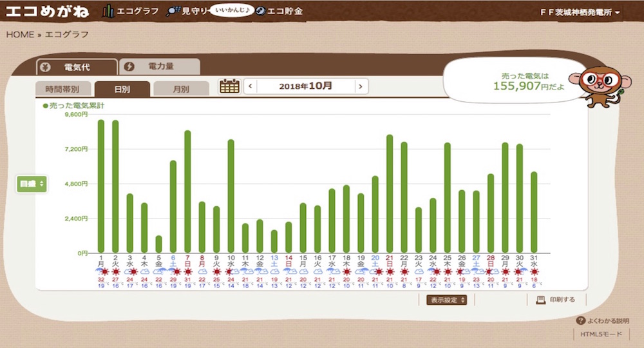
Task: Expand the FF茨城神栖発電所 site dropdown
Action: pyautogui.click(x=580, y=12)
